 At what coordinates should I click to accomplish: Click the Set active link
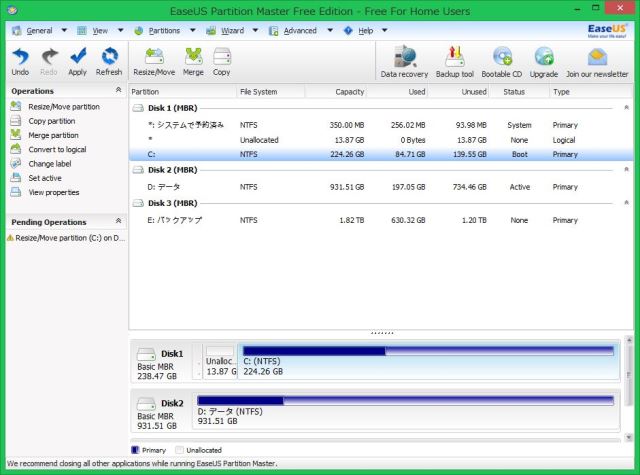tap(45, 178)
